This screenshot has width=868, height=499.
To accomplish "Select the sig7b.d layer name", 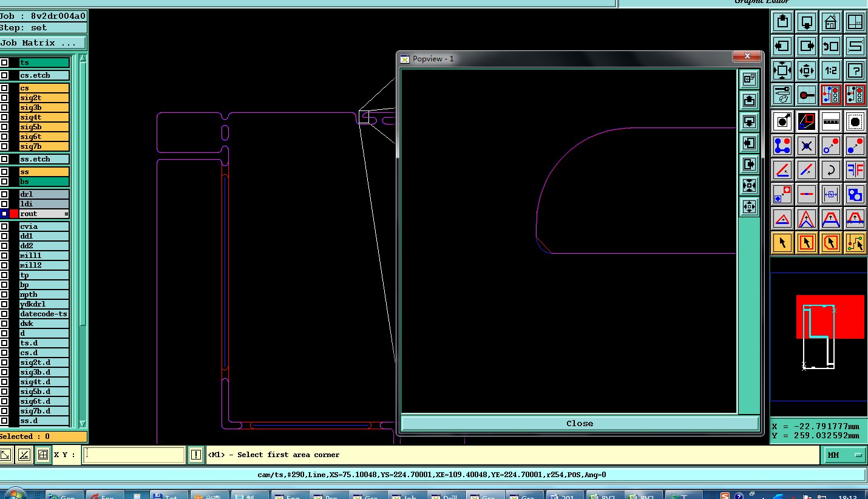I will pyautogui.click(x=44, y=411).
